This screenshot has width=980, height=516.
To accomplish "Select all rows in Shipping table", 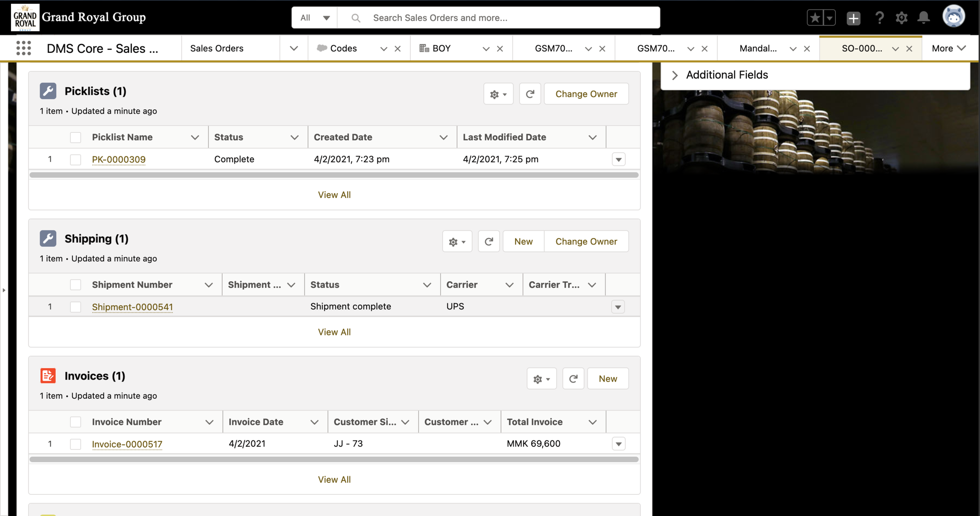I will 75,285.
